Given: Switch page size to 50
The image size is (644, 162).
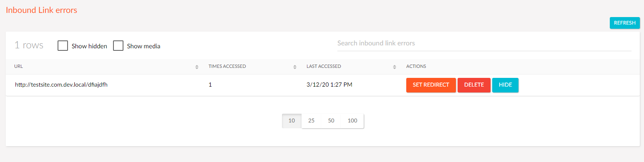Looking at the screenshot, I should pos(331,121).
